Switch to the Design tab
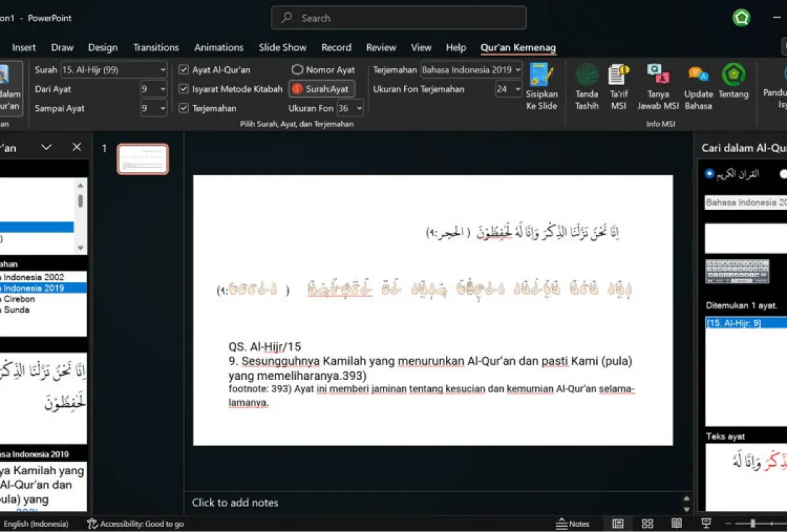 coord(103,47)
